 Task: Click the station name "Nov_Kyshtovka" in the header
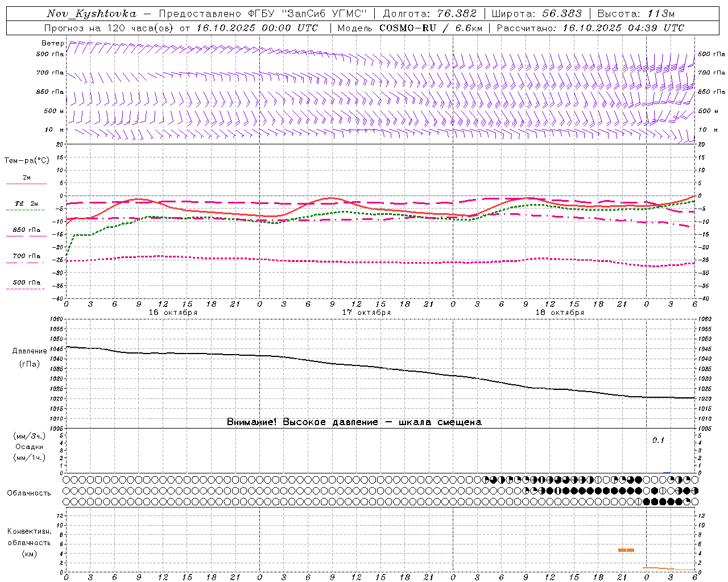pyautogui.click(x=92, y=14)
